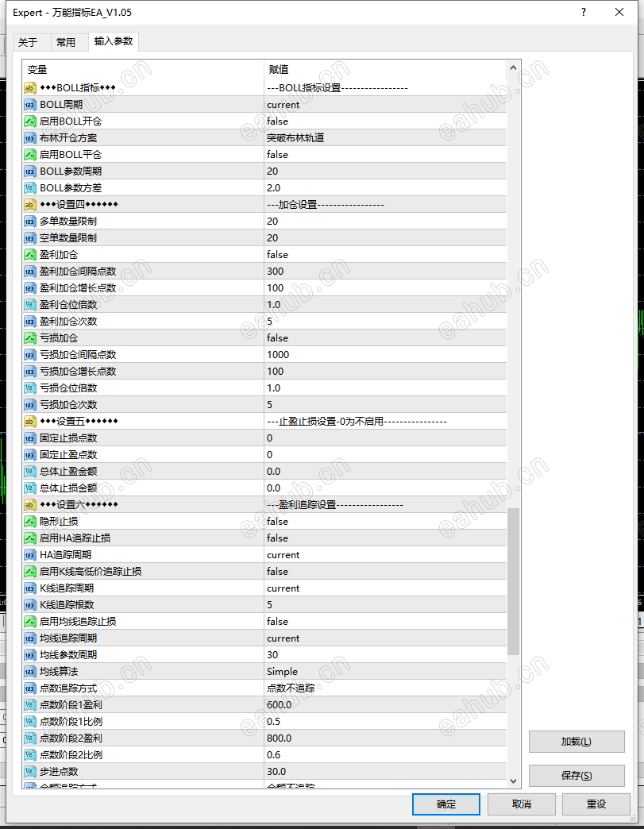The height and width of the screenshot is (829, 644).
Task: Select the 输入参数 tab
Action: coord(114,41)
